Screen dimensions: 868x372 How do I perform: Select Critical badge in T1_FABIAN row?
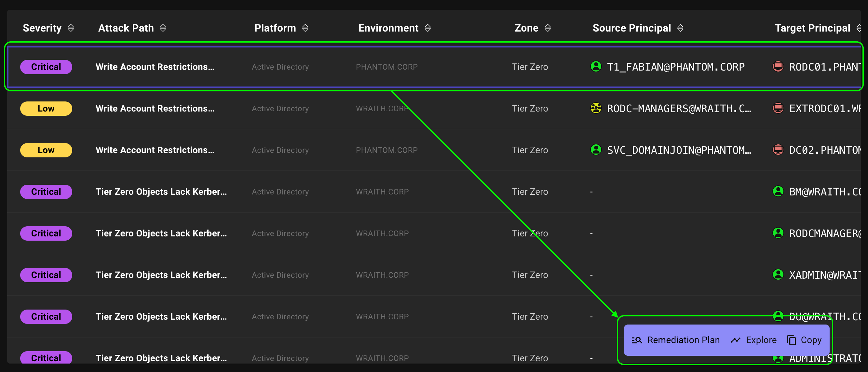pos(46,67)
